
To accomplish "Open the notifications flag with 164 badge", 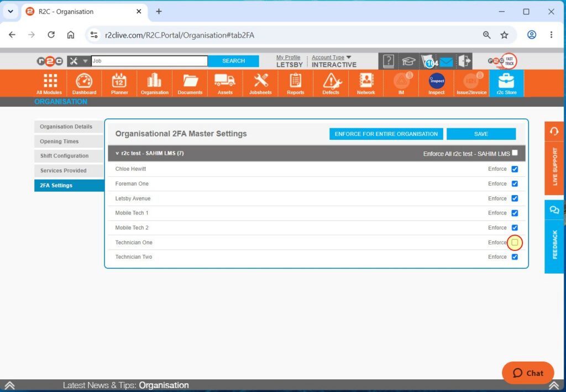I will click(x=428, y=61).
